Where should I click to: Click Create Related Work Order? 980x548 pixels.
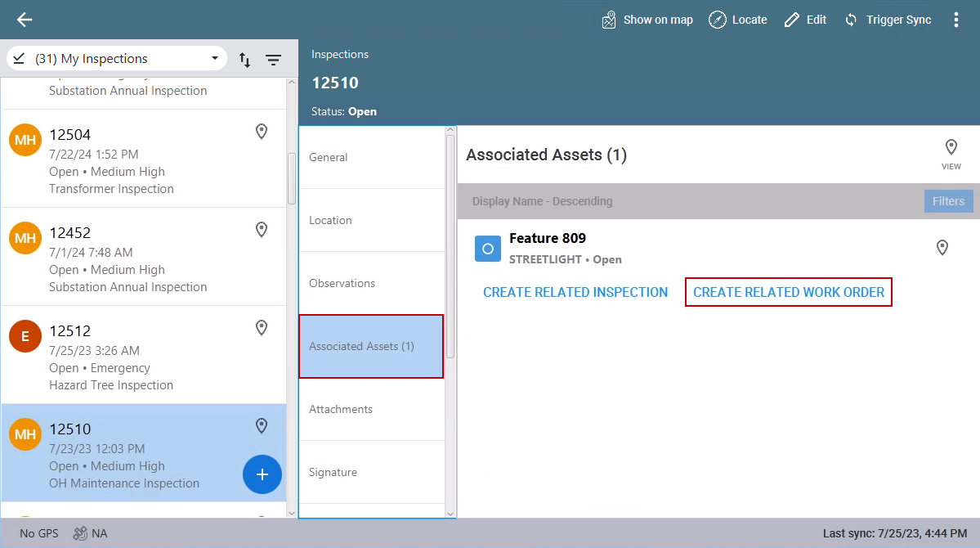(788, 292)
